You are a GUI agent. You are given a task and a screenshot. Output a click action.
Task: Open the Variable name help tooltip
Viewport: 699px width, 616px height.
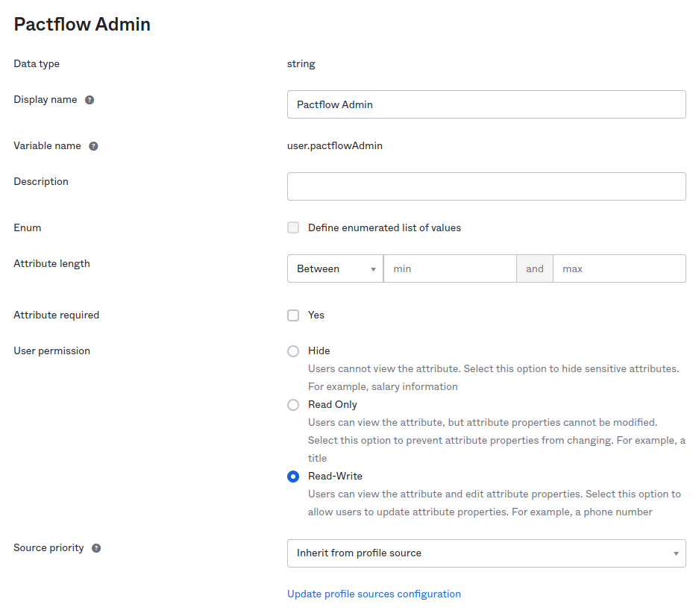(93, 145)
